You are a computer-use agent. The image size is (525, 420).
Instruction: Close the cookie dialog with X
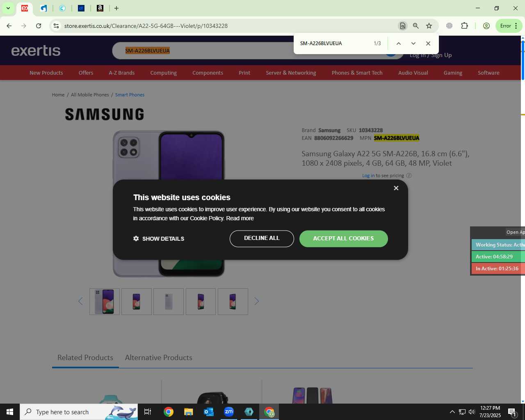(x=396, y=188)
